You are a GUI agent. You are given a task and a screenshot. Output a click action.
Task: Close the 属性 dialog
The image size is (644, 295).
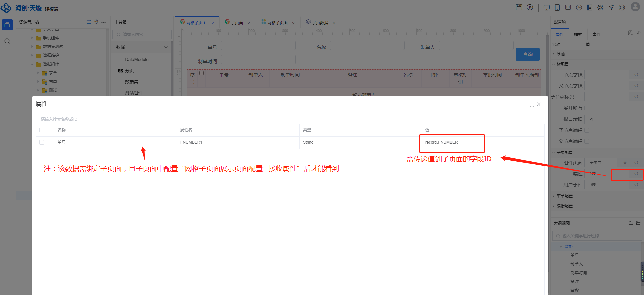click(539, 104)
